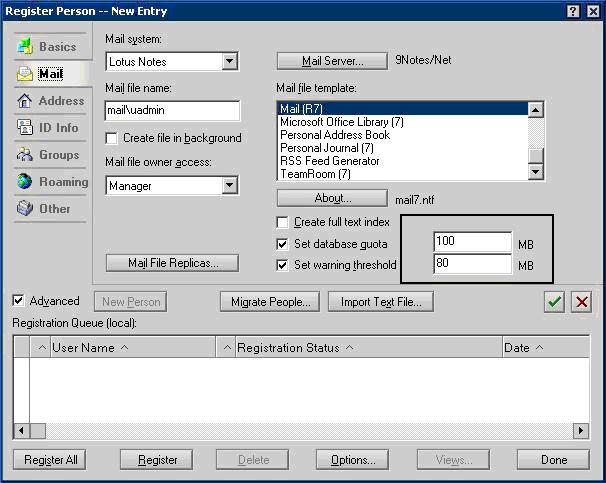606x483 pixels.
Task: Click the red X cancel button
Action: click(582, 302)
